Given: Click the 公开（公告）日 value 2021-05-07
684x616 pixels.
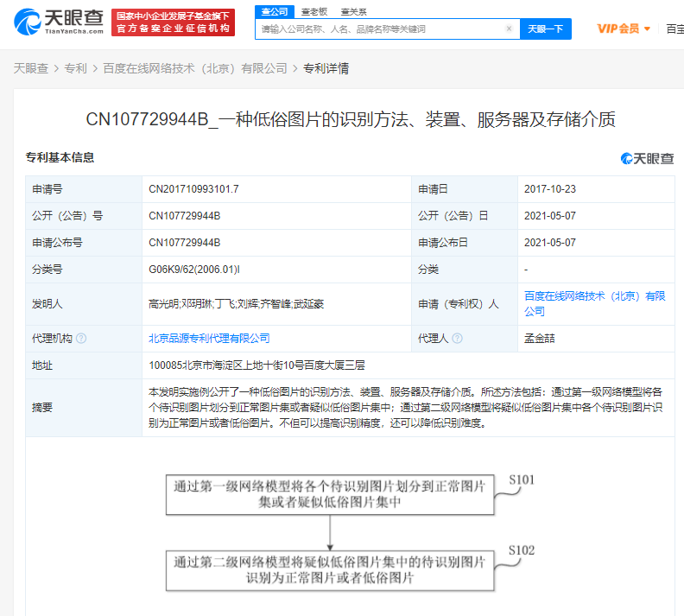Looking at the screenshot, I should click(x=549, y=215).
